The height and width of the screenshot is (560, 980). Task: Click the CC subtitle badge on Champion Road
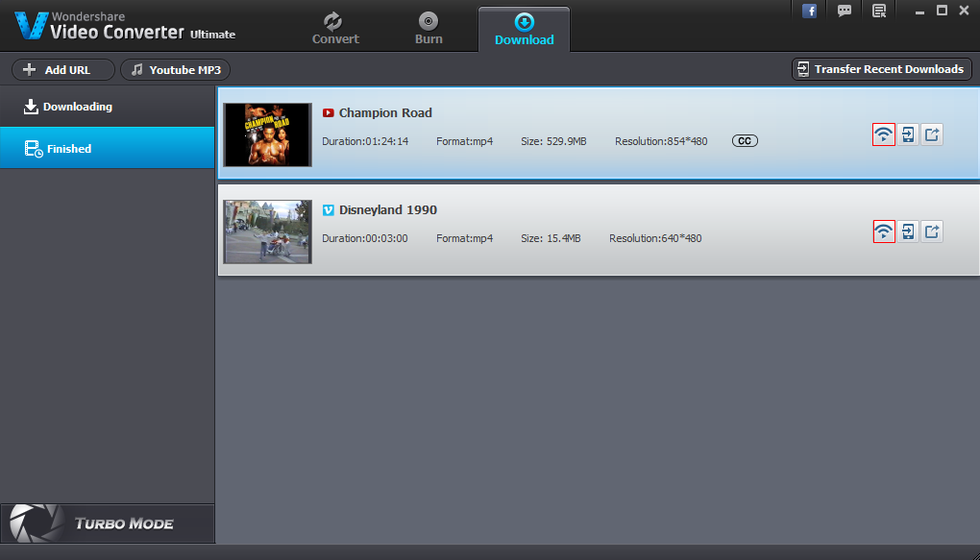click(745, 141)
